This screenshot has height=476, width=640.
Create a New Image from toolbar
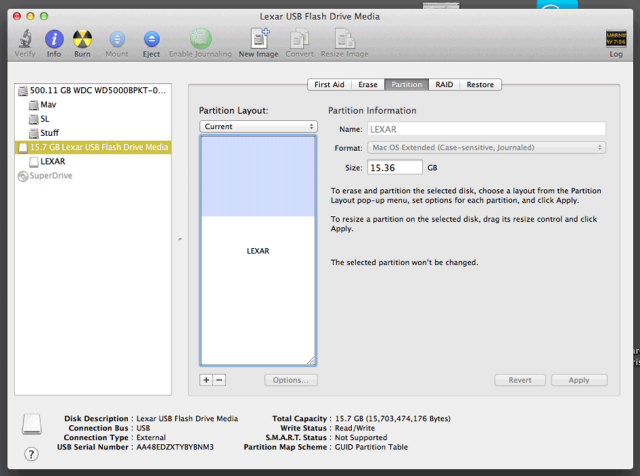tap(260, 38)
